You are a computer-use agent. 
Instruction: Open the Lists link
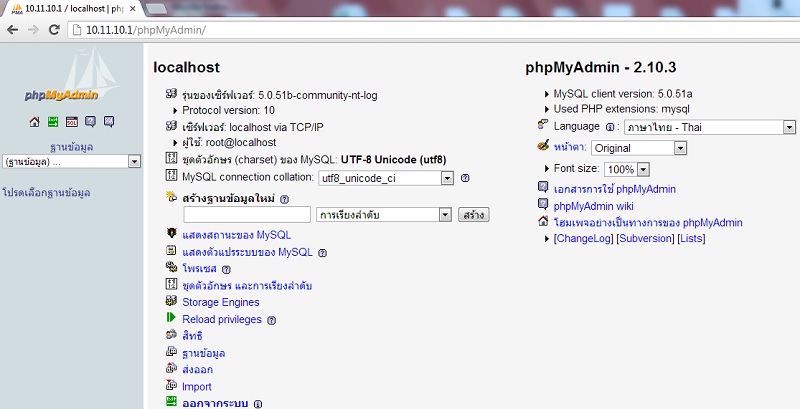(691, 238)
